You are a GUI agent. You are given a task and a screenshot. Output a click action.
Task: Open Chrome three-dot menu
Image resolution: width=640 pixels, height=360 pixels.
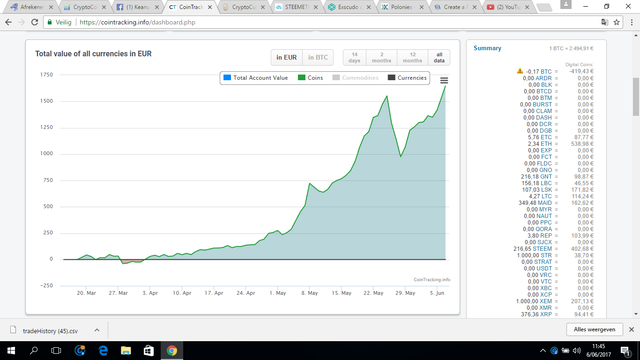(631, 22)
